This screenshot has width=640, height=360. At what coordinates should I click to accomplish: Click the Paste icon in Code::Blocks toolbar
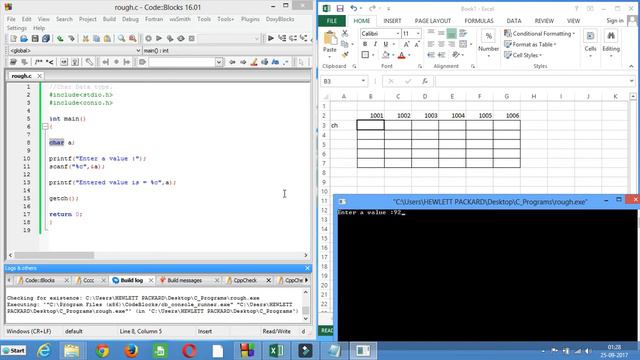[107, 39]
